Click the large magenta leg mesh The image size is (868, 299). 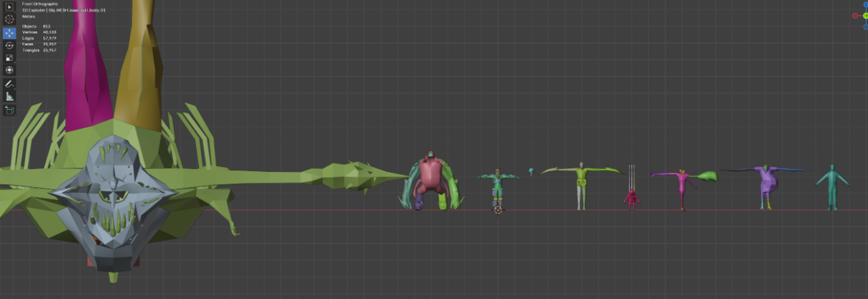pos(88,72)
